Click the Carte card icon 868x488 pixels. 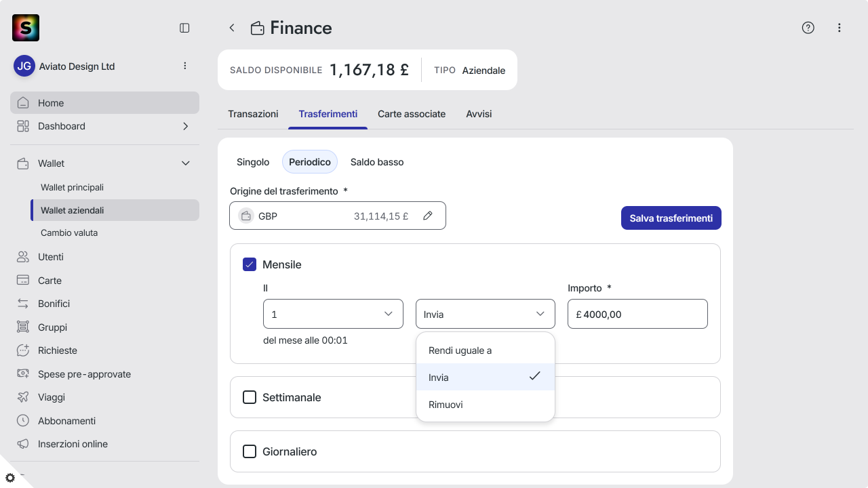23,281
